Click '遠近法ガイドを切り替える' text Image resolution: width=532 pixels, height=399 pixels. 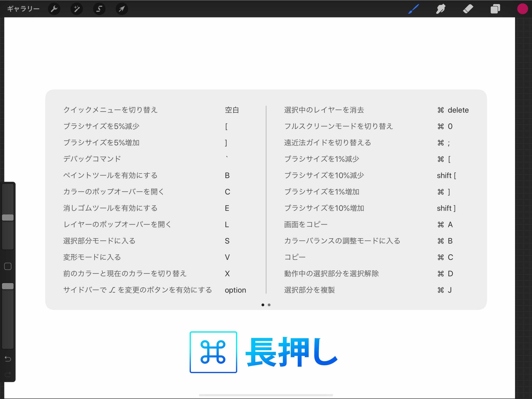point(328,143)
